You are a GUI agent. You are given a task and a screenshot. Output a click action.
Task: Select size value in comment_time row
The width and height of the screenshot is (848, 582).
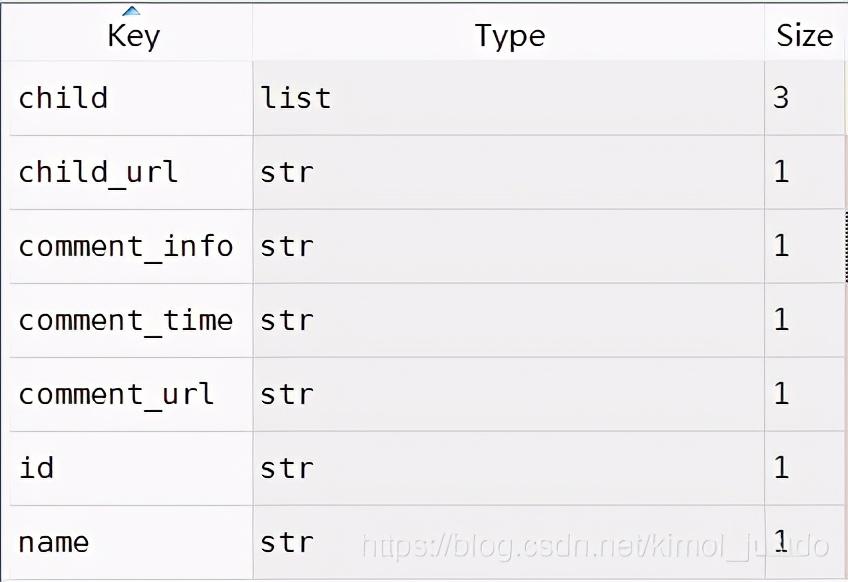(x=805, y=320)
